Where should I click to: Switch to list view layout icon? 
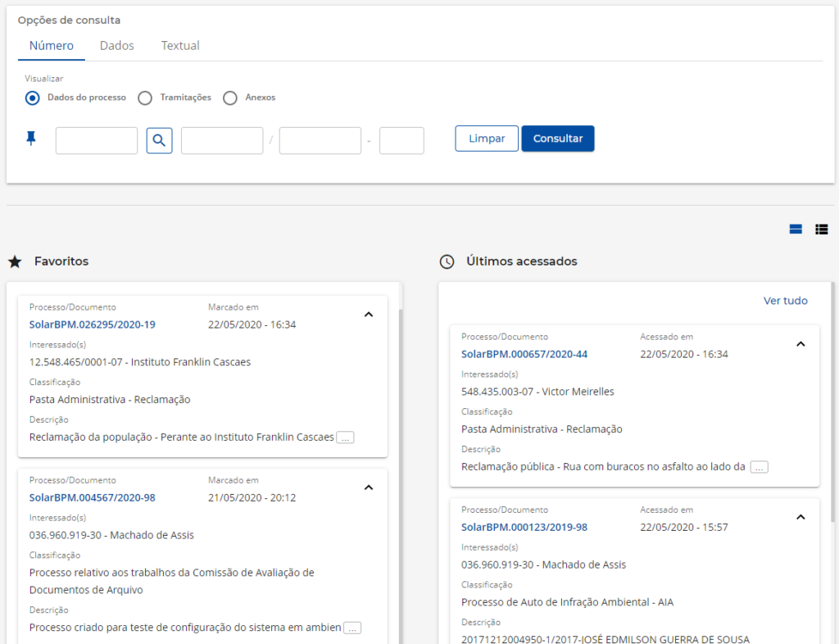point(821,229)
